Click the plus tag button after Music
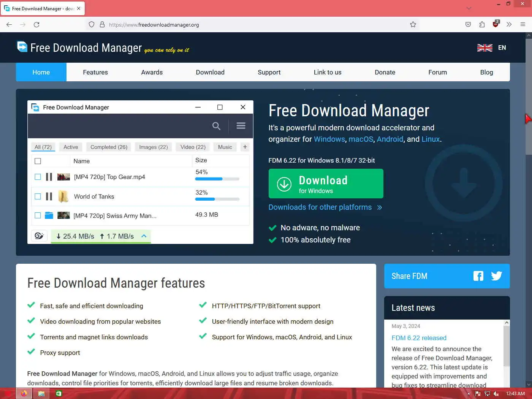Screen dimensions: 532x399 tap(245, 147)
